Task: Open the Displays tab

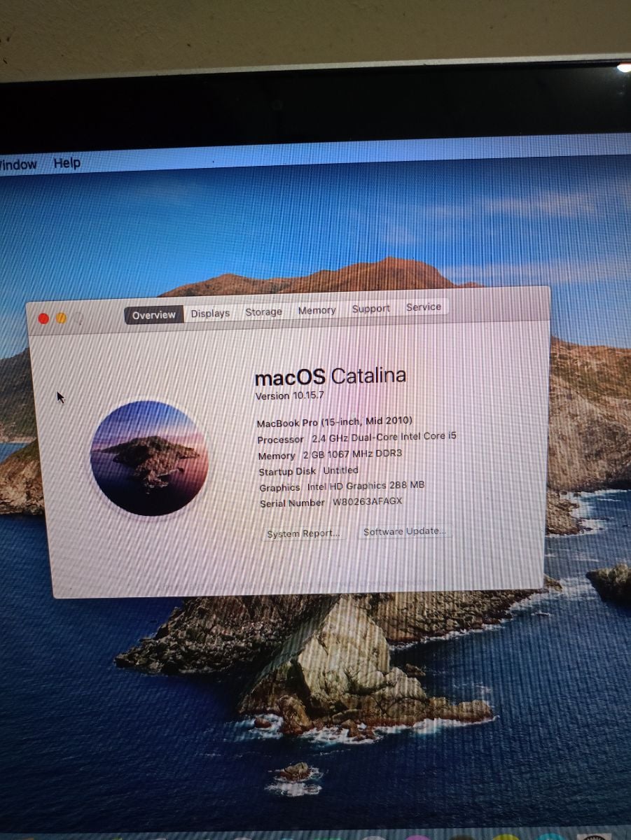Action: (210, 314)
